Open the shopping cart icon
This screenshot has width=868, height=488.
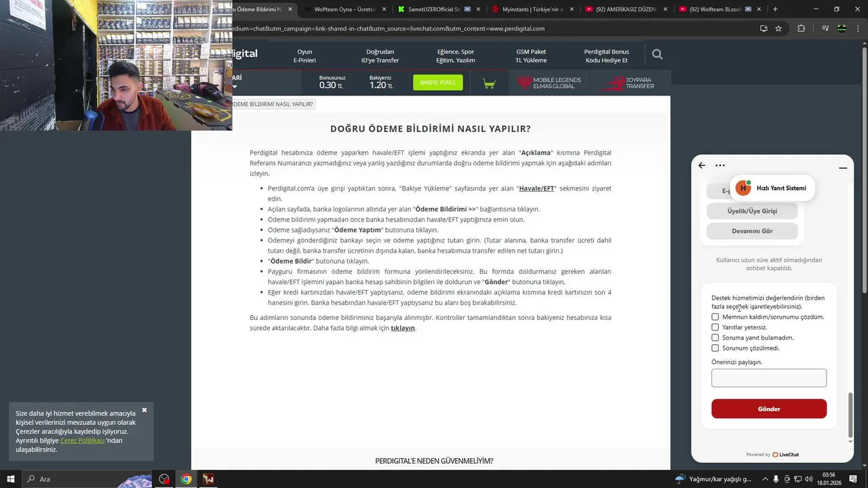pyautogui.click(x=489, y=83)
